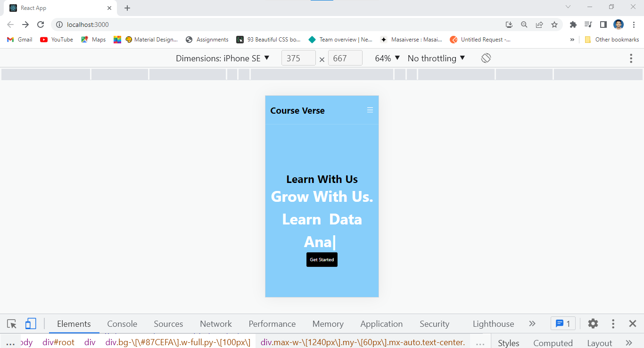Open the 64% zoom level dropdown

[x=386, y=58]
